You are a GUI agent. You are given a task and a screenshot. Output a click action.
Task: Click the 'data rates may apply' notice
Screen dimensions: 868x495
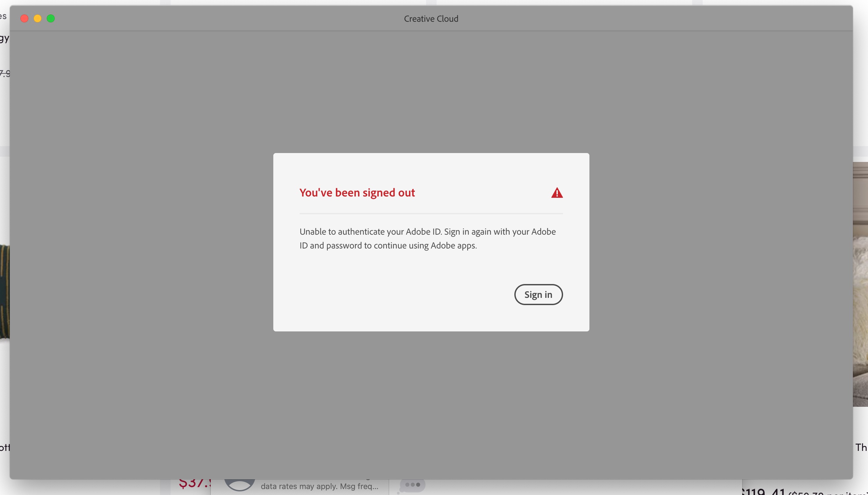[x=319, y=486]
